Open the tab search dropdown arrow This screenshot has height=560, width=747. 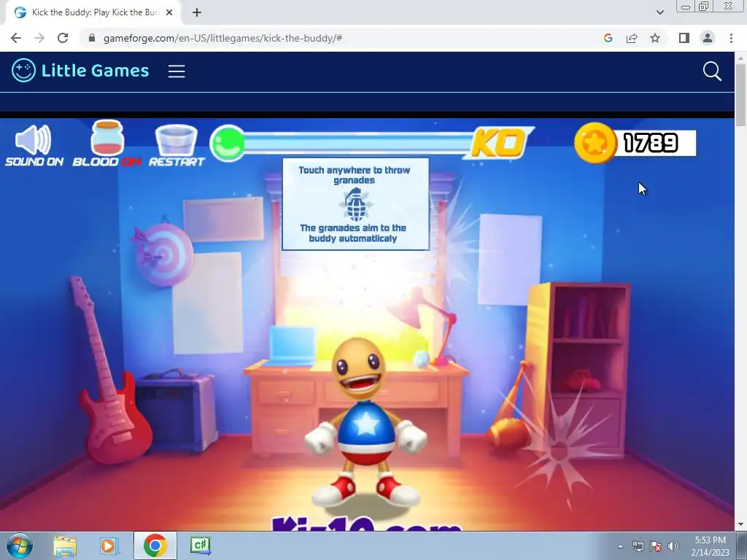click(659, 12)
